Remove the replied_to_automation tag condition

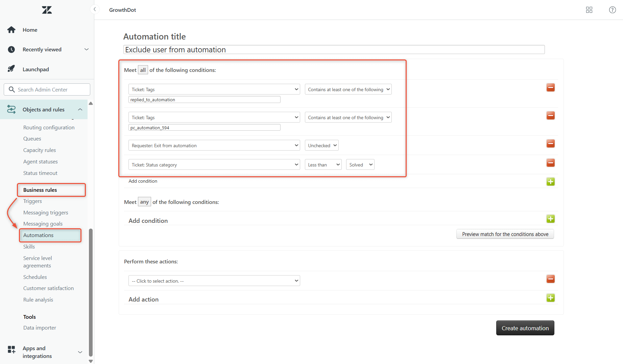point(551,87)
